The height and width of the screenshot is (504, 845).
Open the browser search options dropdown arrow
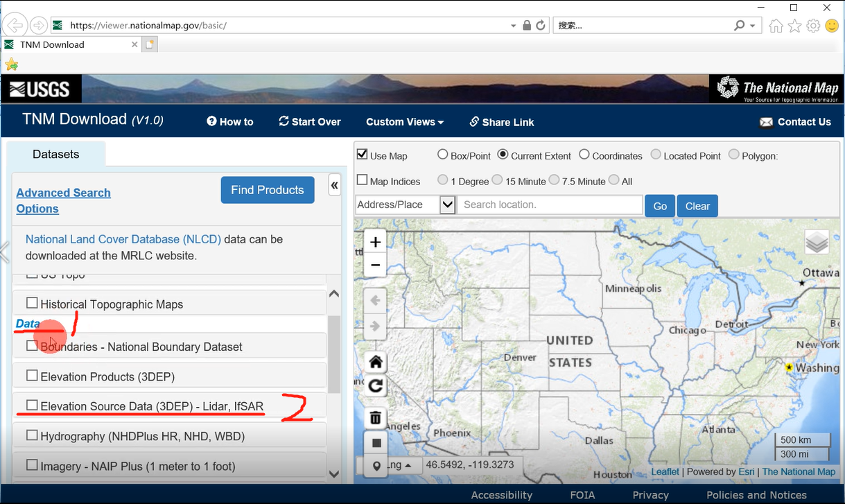753,26
